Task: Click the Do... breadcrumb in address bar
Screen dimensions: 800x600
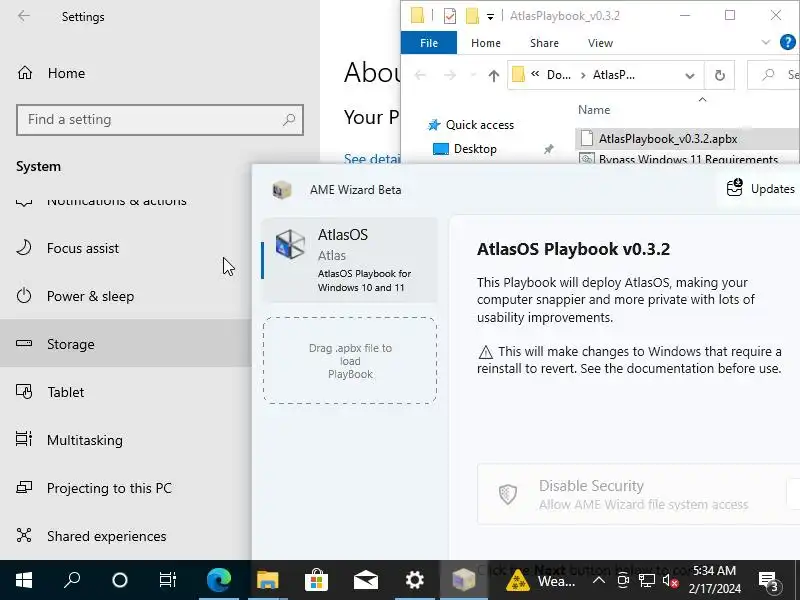Action: (559, 75)
